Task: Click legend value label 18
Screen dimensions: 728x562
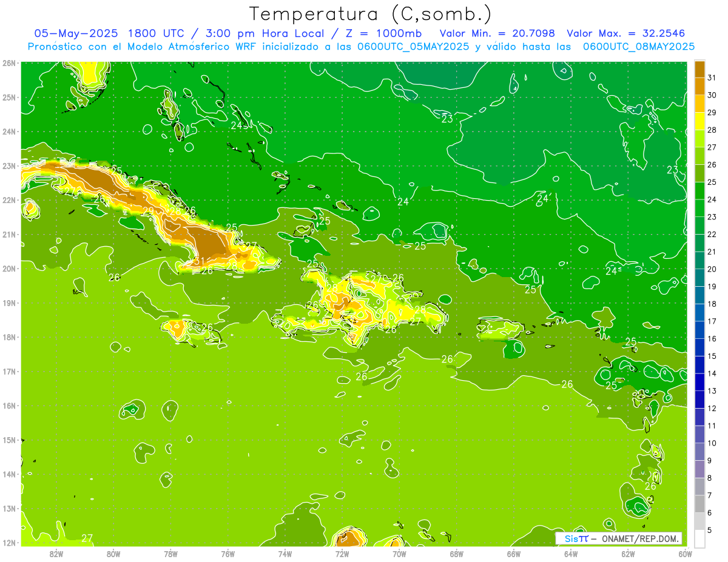Action: 712,304
